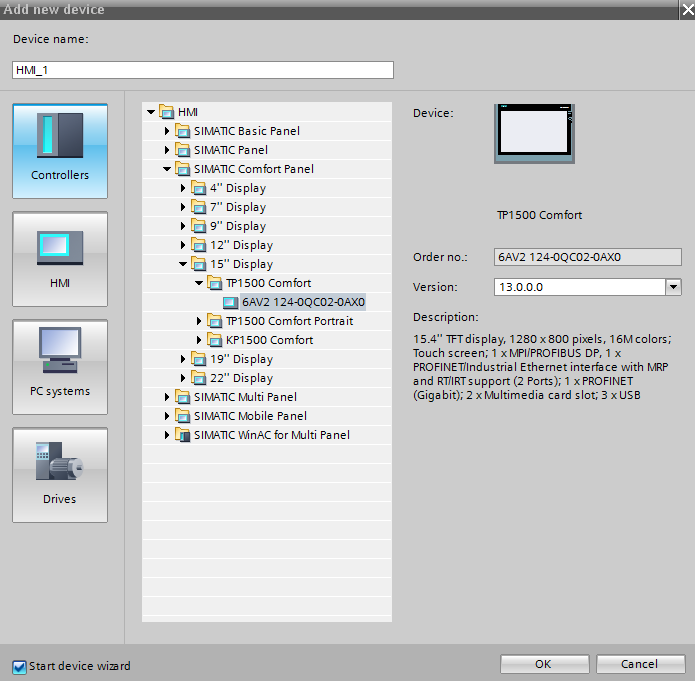Expand the KP1500 Comfort node
The height and width of the screenshot is (681, 695).
tap(199, 340)
